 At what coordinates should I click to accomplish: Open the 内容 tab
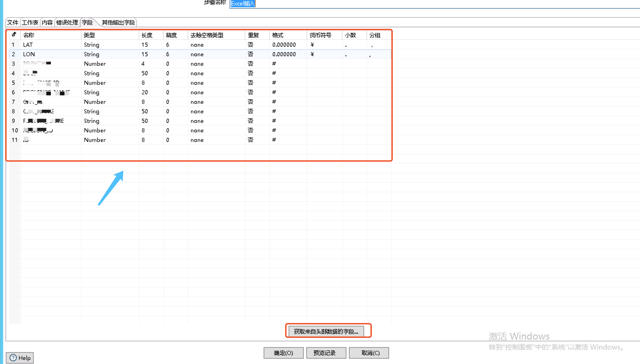tap(47, 22)
